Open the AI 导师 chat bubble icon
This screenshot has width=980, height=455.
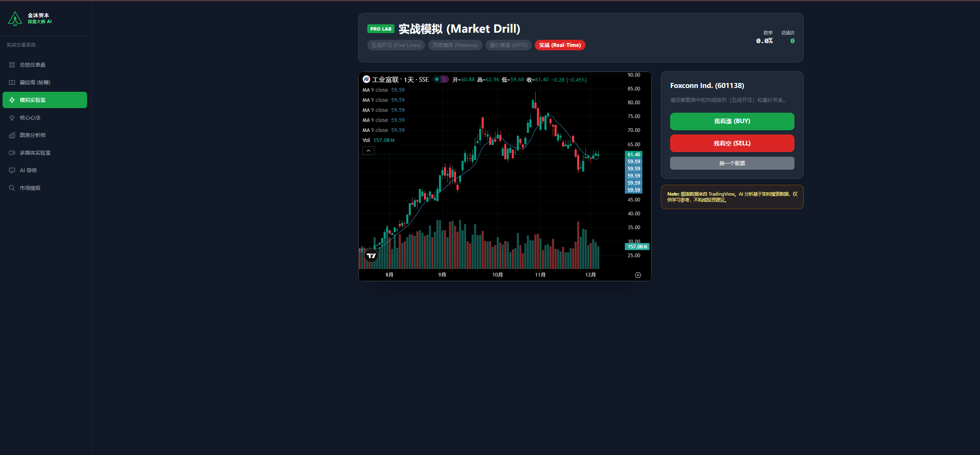[x=12, y=170]
